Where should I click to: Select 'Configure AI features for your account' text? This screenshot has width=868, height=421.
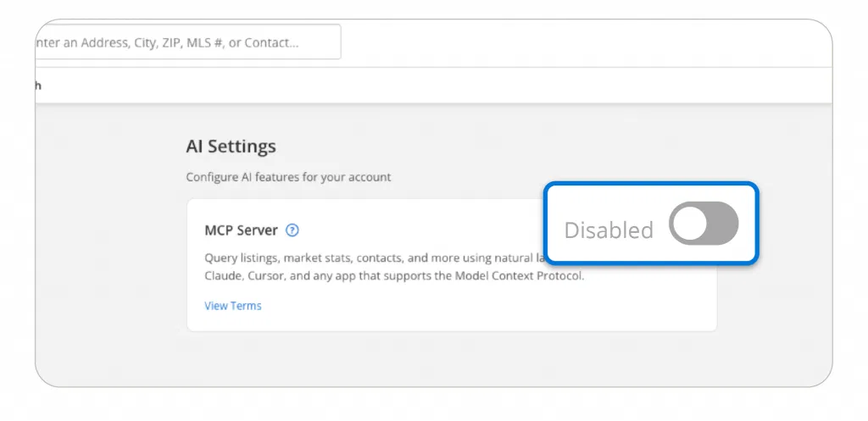tap(288, 177)
